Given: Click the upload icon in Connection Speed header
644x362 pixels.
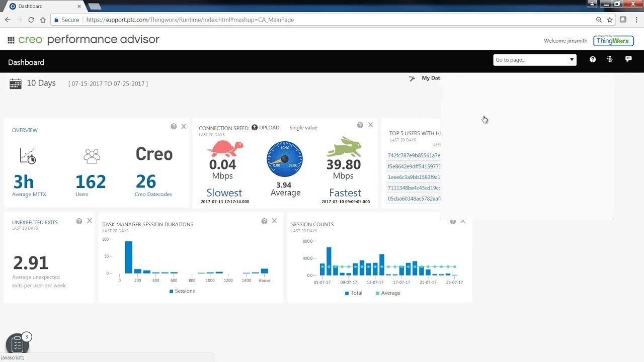Looking at the screenshot, I should [255, 128].
